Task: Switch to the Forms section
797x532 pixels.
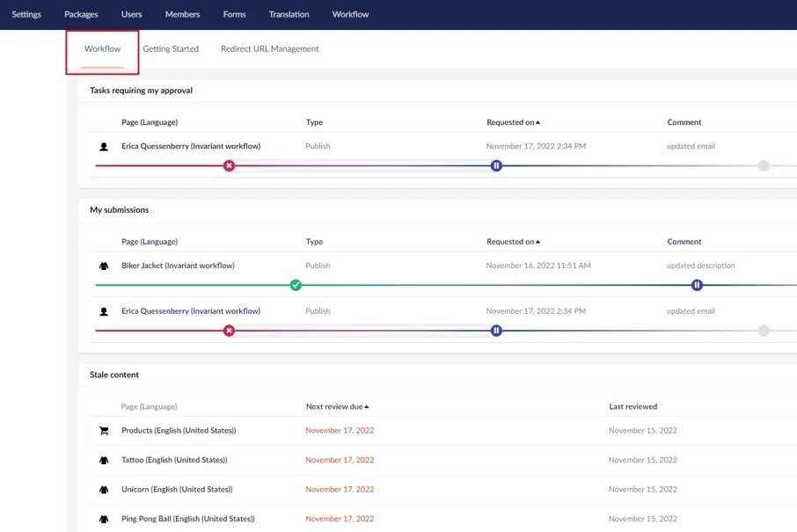Action: [x=234, y=14]
